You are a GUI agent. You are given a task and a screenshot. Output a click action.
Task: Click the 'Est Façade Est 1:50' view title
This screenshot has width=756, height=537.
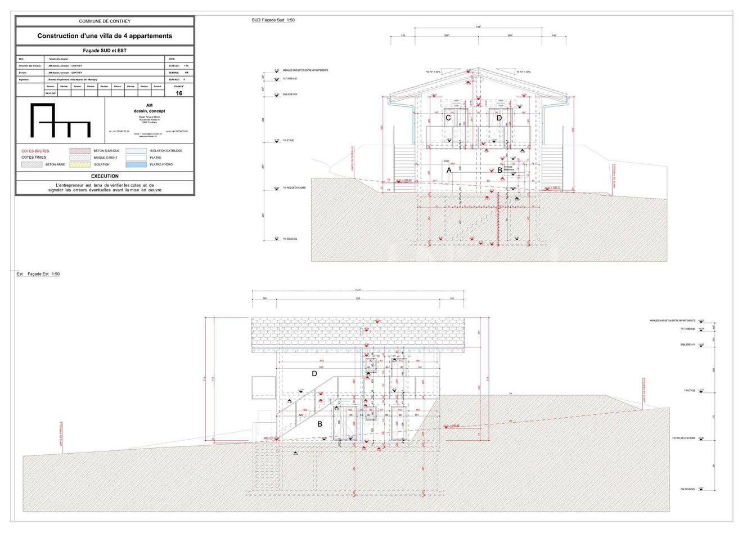38,274
